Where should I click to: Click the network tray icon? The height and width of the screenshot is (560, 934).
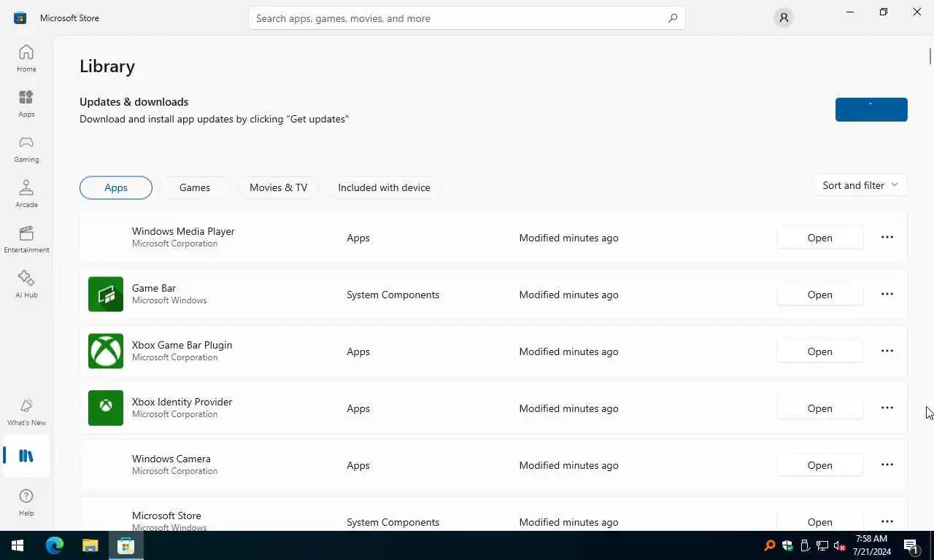coord(822,545)
